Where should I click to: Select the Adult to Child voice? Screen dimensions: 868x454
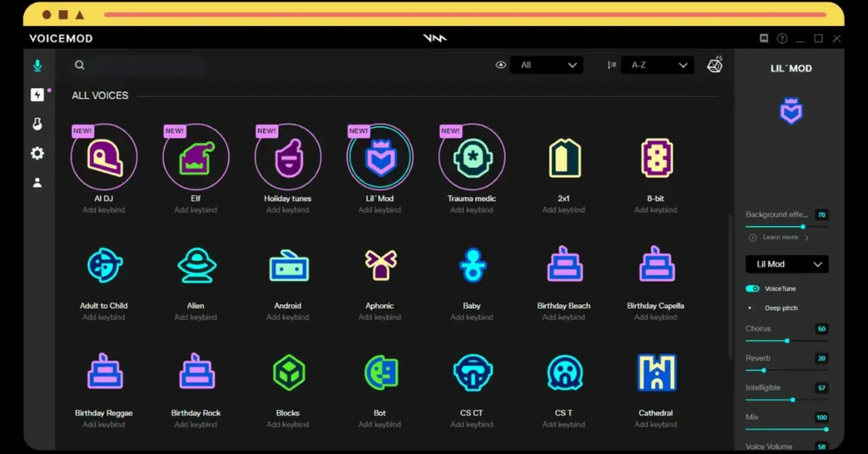tap(104, 265)
